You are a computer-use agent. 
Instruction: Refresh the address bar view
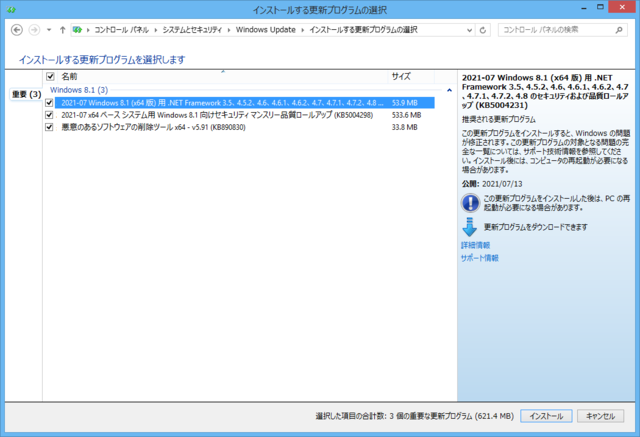click(483, 30)
